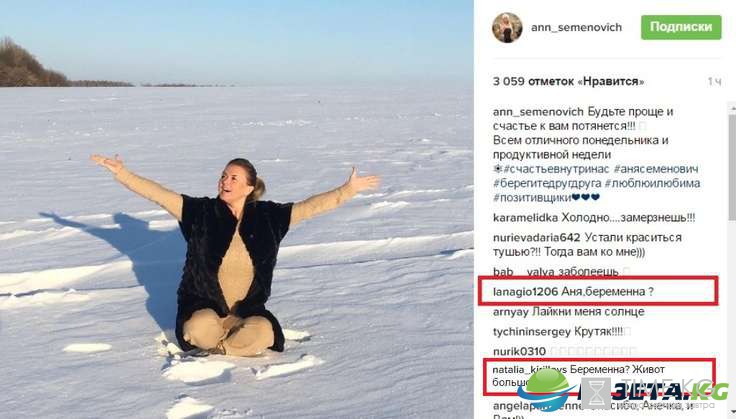Open commenter nurievadaria642 profile
736x419 pixels.
[537, 237]
